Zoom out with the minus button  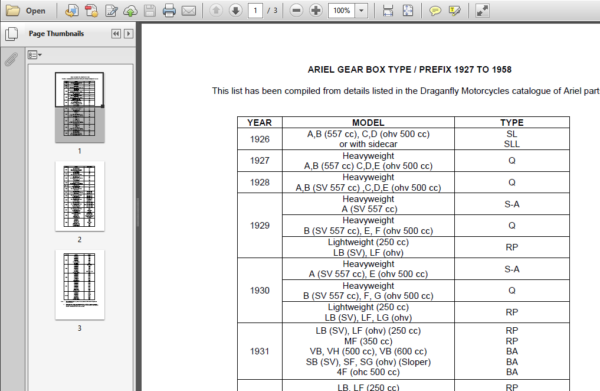[296, 10]
